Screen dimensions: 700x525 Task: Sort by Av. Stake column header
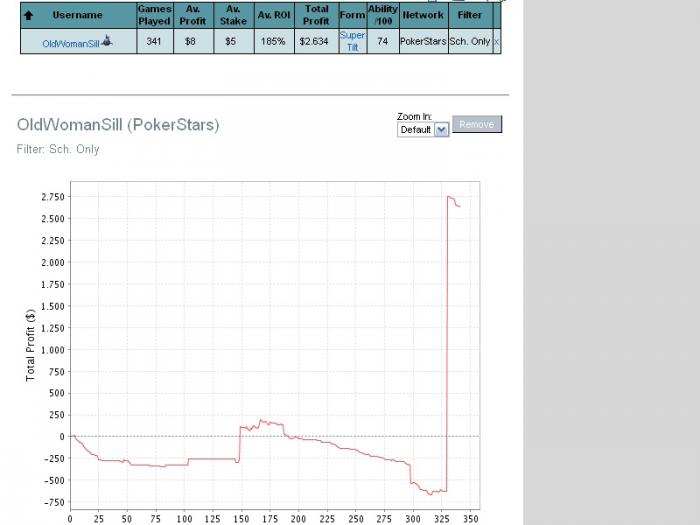pyautogui.click(x=233, y=15)
